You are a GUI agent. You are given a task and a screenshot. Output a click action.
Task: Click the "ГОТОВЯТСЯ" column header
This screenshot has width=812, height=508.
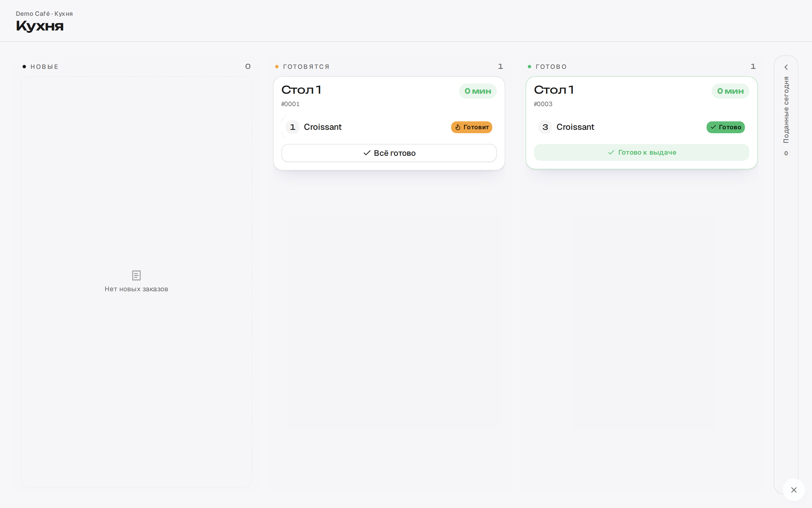tap(306, 67)
